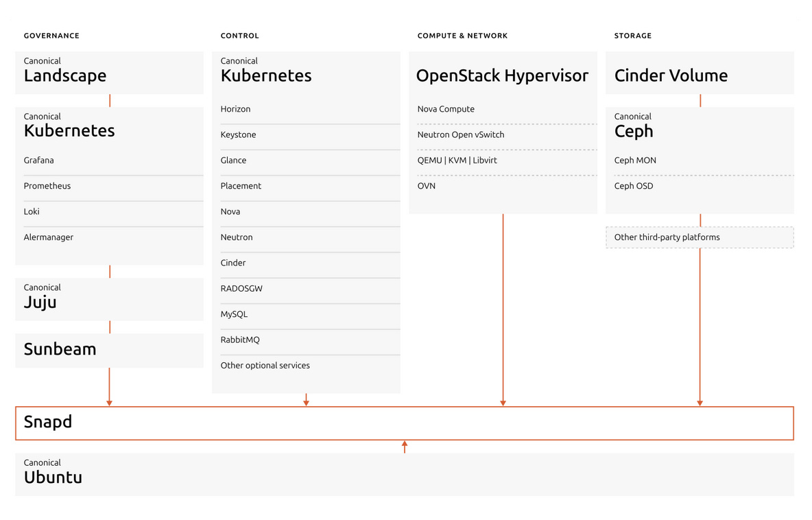Select the Keystone service row
Screen dimensions: 812x520
coord(310,137)
